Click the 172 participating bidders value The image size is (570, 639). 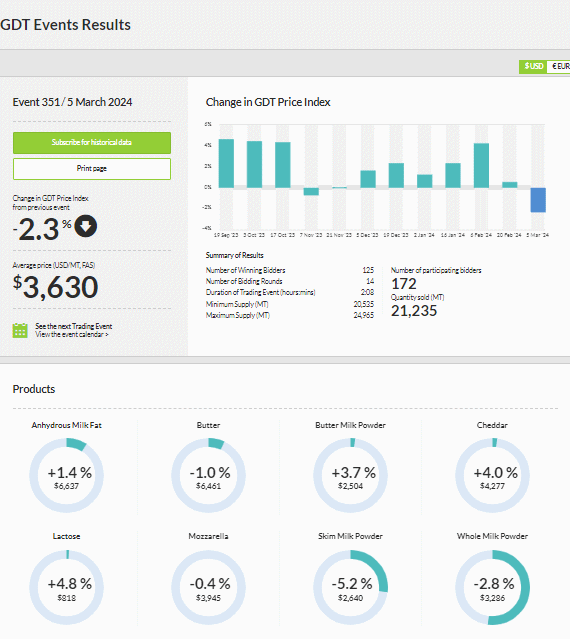(x=404, y=284)
